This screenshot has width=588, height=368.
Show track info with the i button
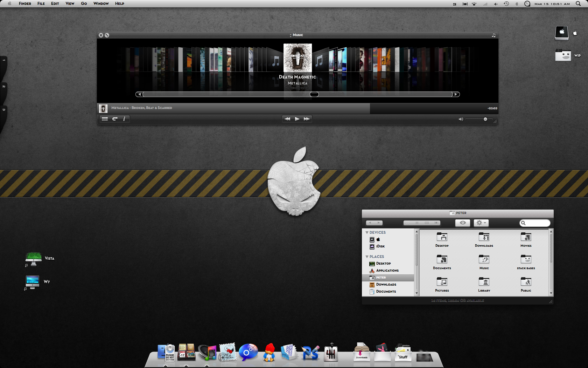[124, 119]
